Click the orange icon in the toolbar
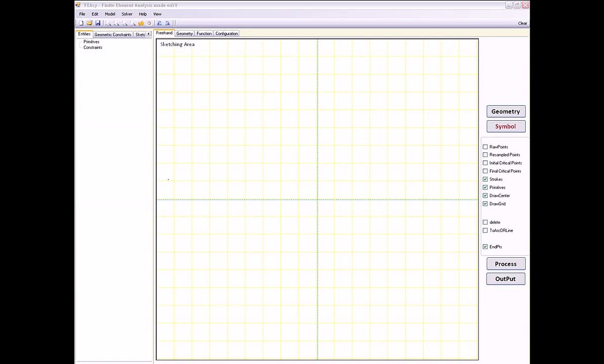Image resolution: width=604 pixels, height=364 pixels. [x=141, y=23]
